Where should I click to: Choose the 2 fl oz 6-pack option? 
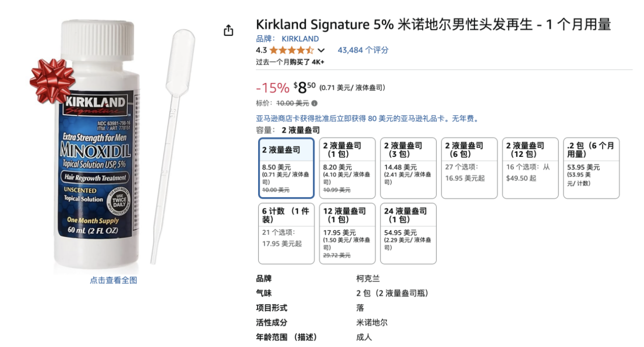[469, 168]
